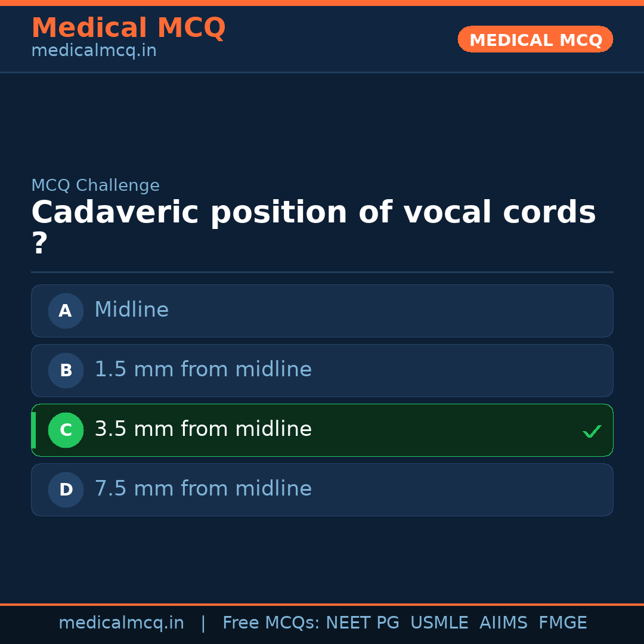Open the medicalmcq.in footer link
This screenshot has height=644, width=644.
pyautogui.click(x=122, y=623)
